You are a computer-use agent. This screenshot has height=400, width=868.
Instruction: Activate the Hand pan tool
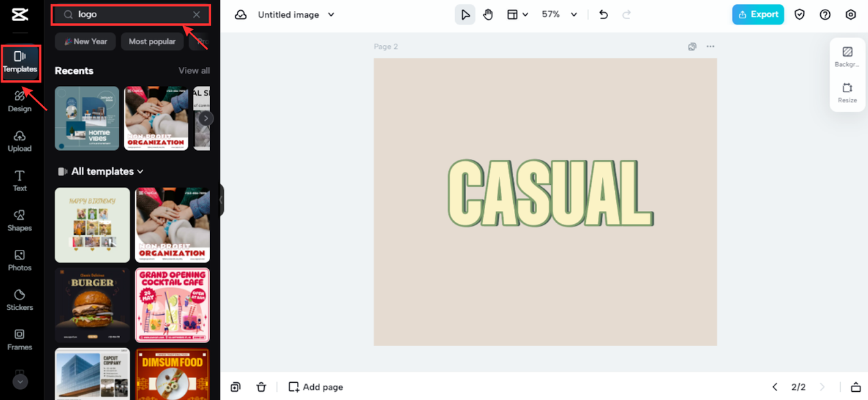488,14
